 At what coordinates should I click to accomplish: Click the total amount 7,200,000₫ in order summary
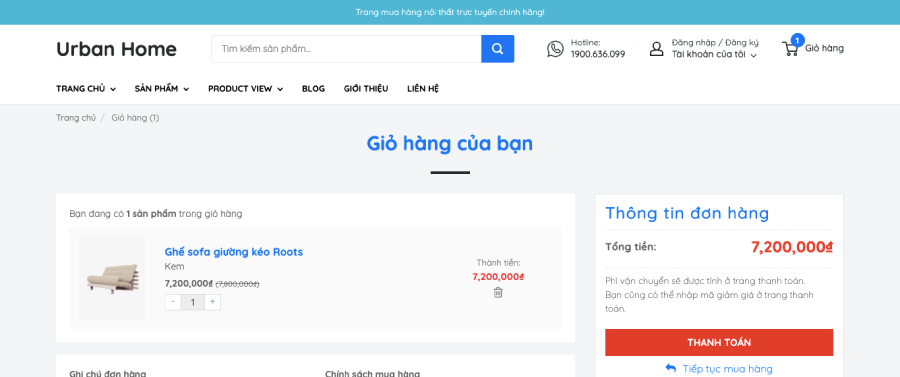coord(792,247)
